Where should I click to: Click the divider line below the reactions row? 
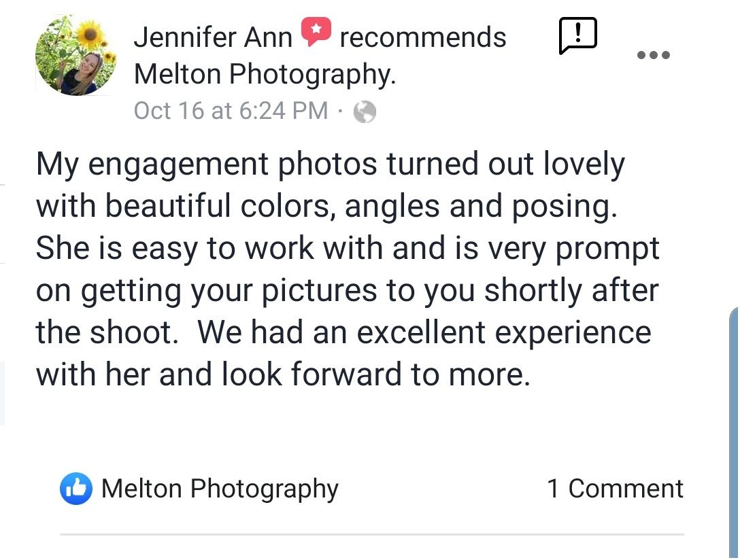point(371,535)
